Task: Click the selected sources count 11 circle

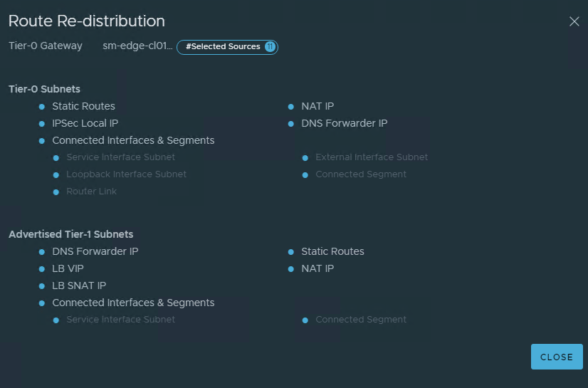Action: coord(270,46)
